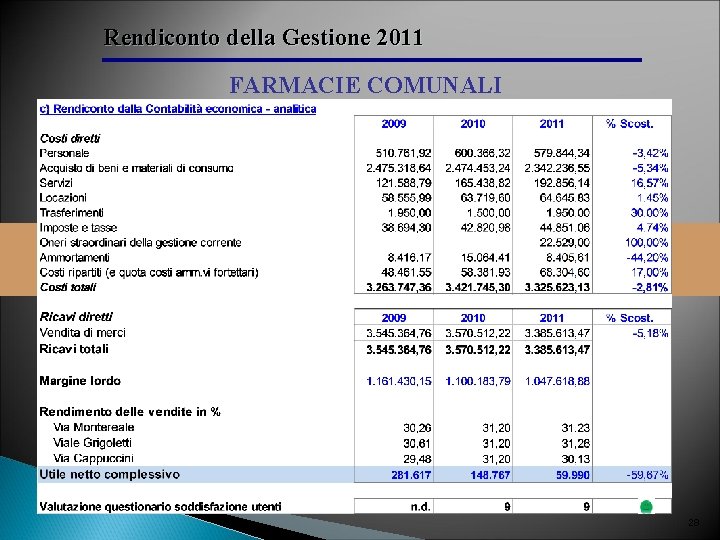Click the 'Trasferimenti' row label
Screen dimensions: 720x540
tap(71, 213)
